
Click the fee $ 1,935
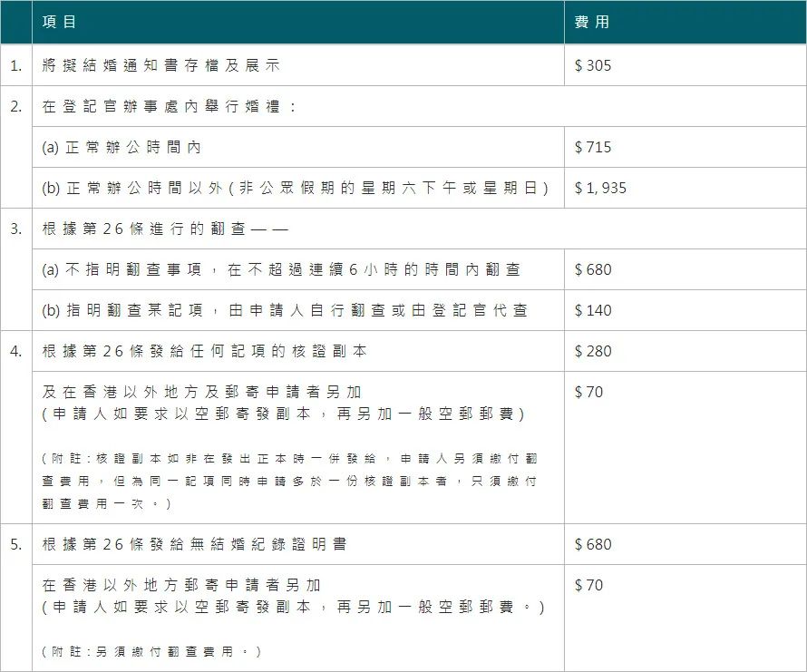[600, 188]
